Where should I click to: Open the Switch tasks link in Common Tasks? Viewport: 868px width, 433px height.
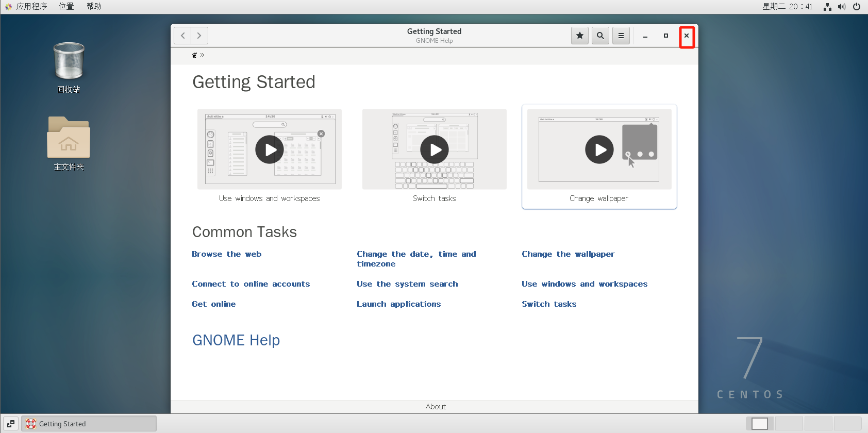click(549, 304)
